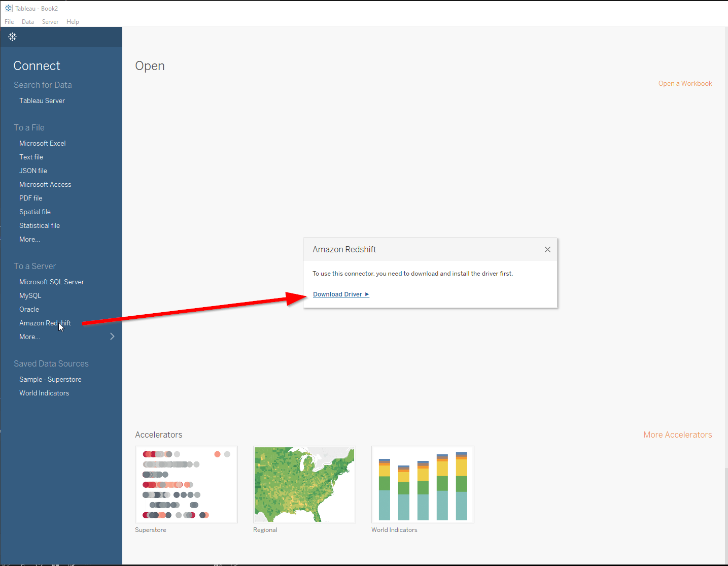Connect to Oracle
Viewport: 728px width, 566px height.
pyautogui.click(x=29, y=309)
